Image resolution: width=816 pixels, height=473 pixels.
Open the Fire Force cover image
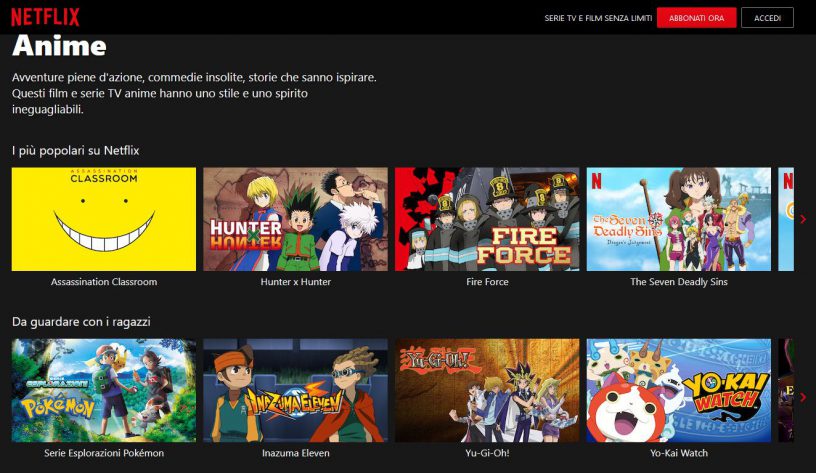(487, 219)
